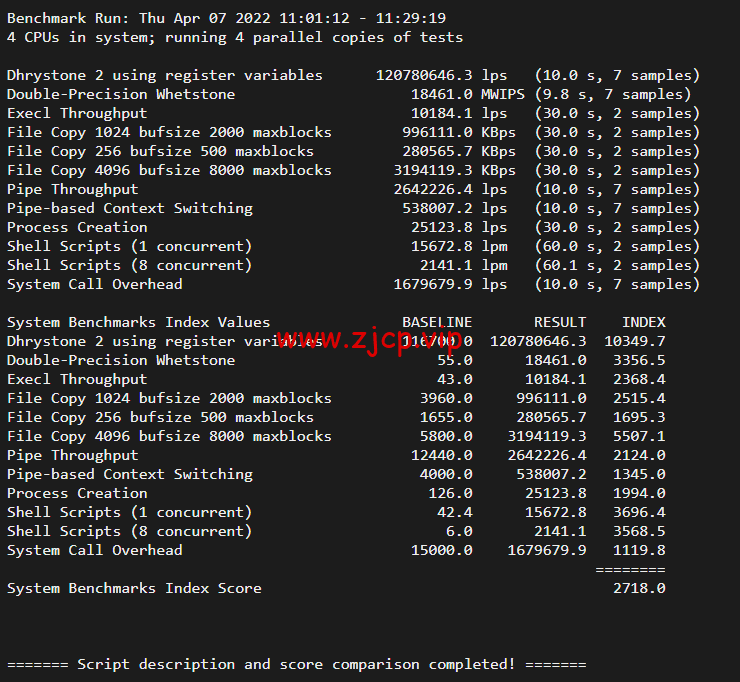This screenshot has height=682, width=740.
Task: Click '(60.0 s, 2 samples)' timing text
Action: 617,246
